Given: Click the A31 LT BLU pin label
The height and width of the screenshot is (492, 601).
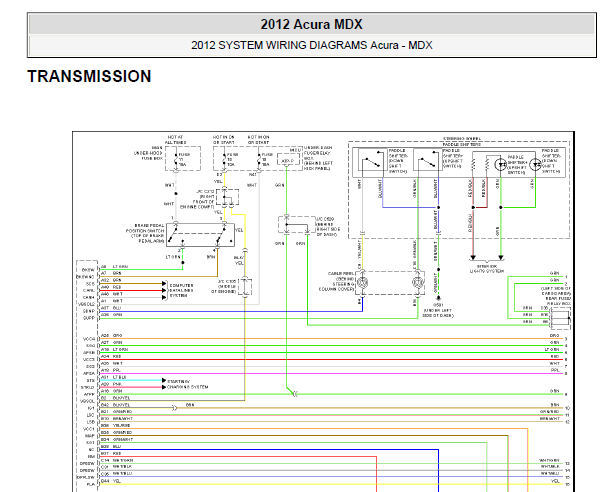Looking at the screenshot, I should point(113,377).
